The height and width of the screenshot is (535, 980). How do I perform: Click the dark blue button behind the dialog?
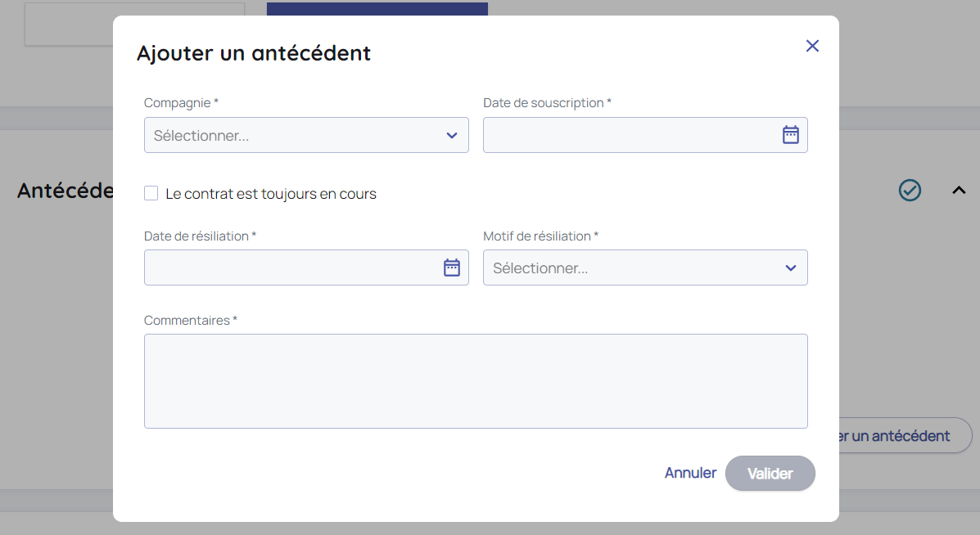pyautogui.click(x=377, y=8)
